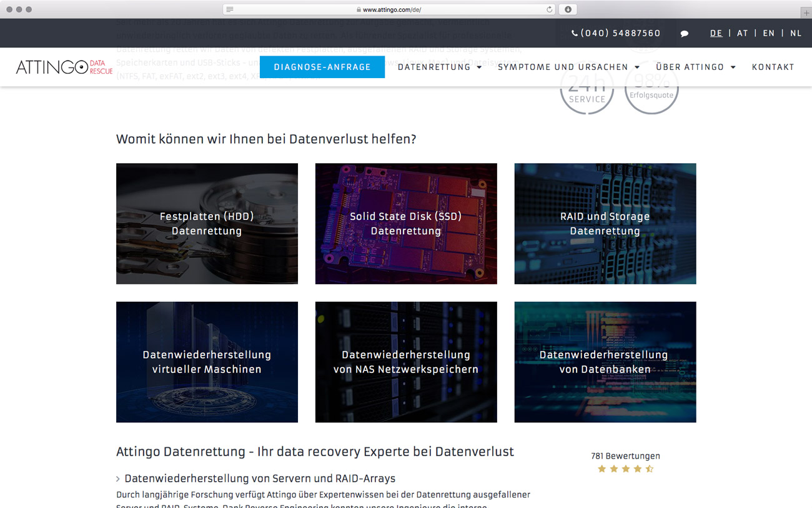
Task: Switch language to EN
Action: (769, 34)
